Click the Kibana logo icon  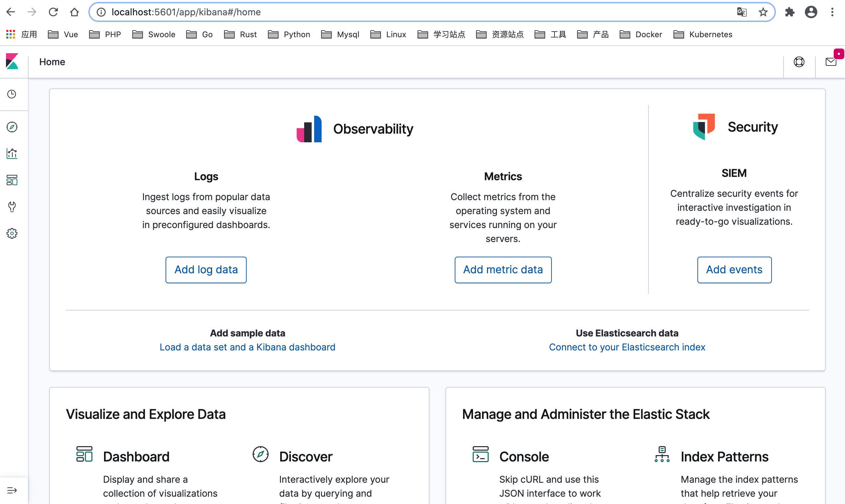[x=12, y=62]
